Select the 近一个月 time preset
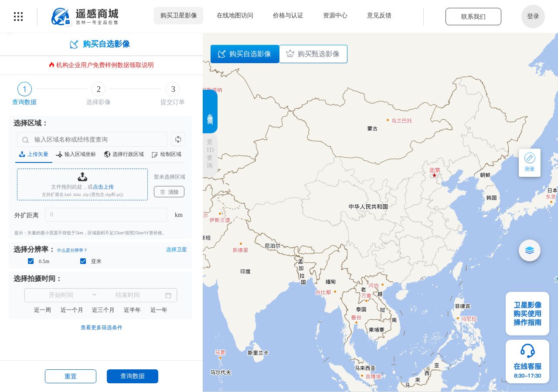558x392 pixels. [71, 310]
